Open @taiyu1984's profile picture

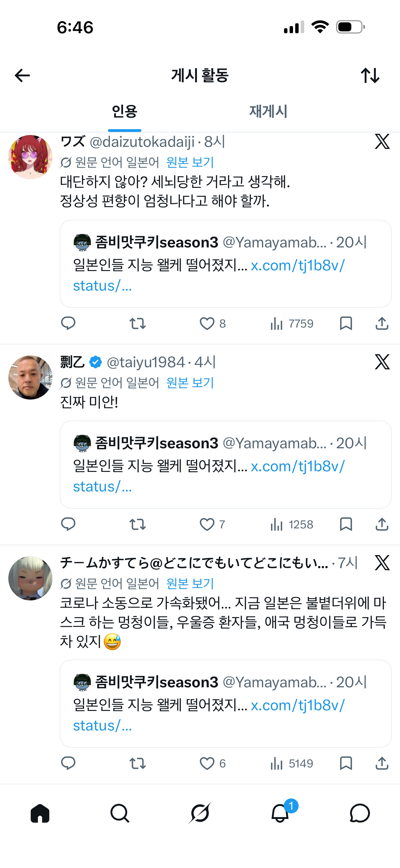pyautogui.click(x=30, y=377)
